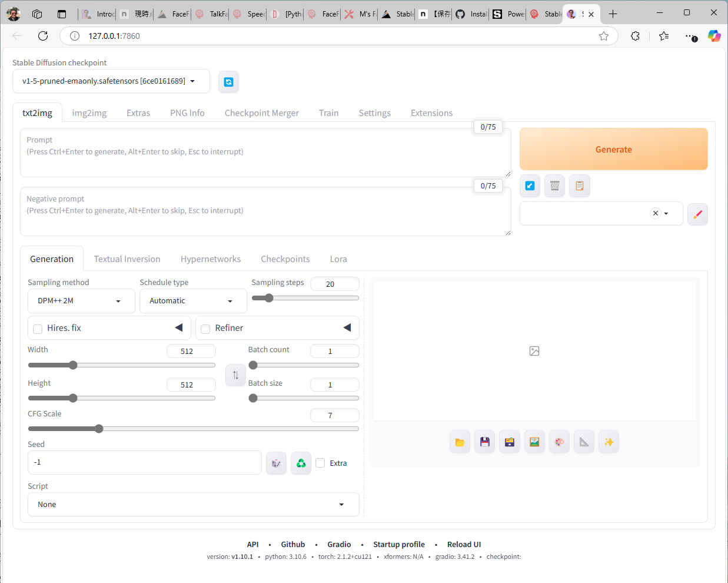The height and width of the screenshot is (583, 728).
Task: Enable the Hires. fix checkbox
Action: [38, 329]
